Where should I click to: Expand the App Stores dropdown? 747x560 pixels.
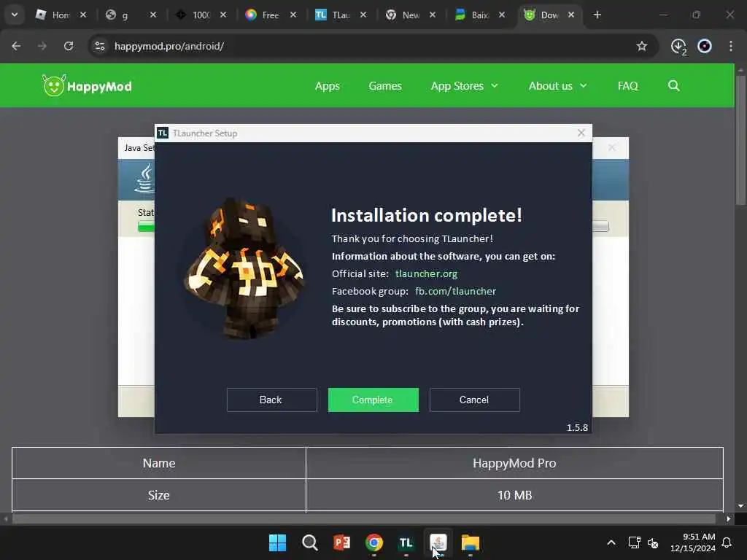(464, 86)
